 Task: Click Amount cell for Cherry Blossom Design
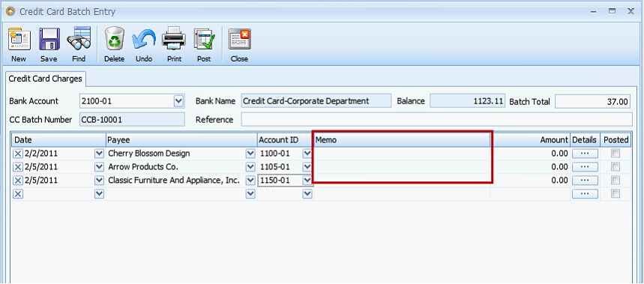click(x=530, y=154)
